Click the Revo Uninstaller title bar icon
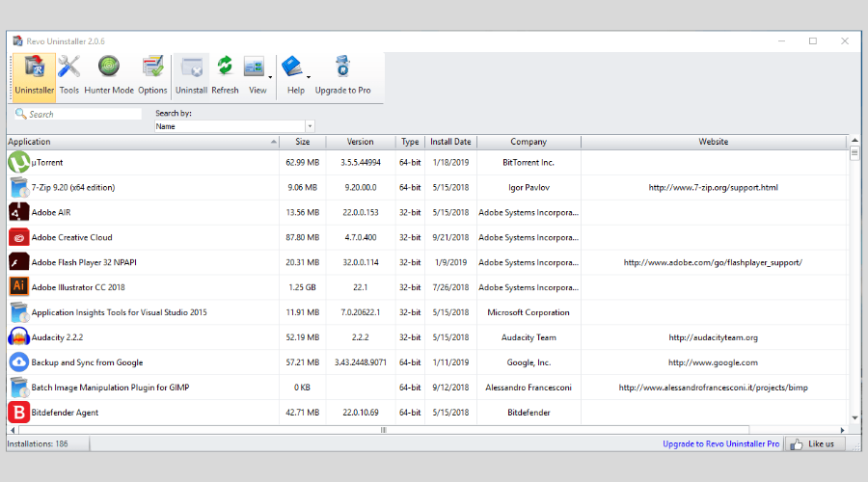 [17, 40]
